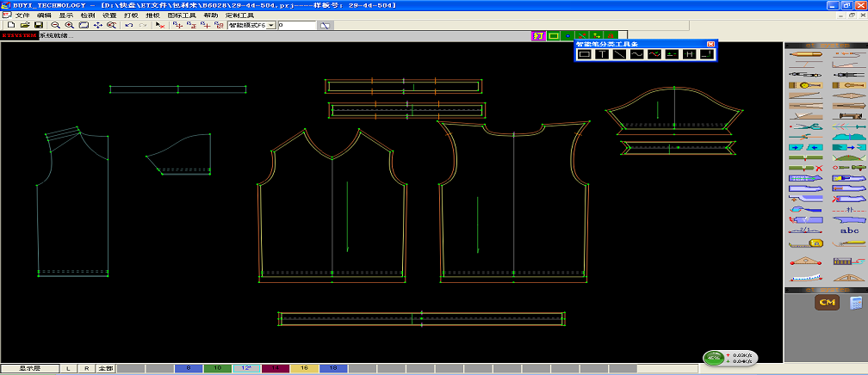Select the curved ruler tool
The image size is (868, 375).
click(805, 278)
